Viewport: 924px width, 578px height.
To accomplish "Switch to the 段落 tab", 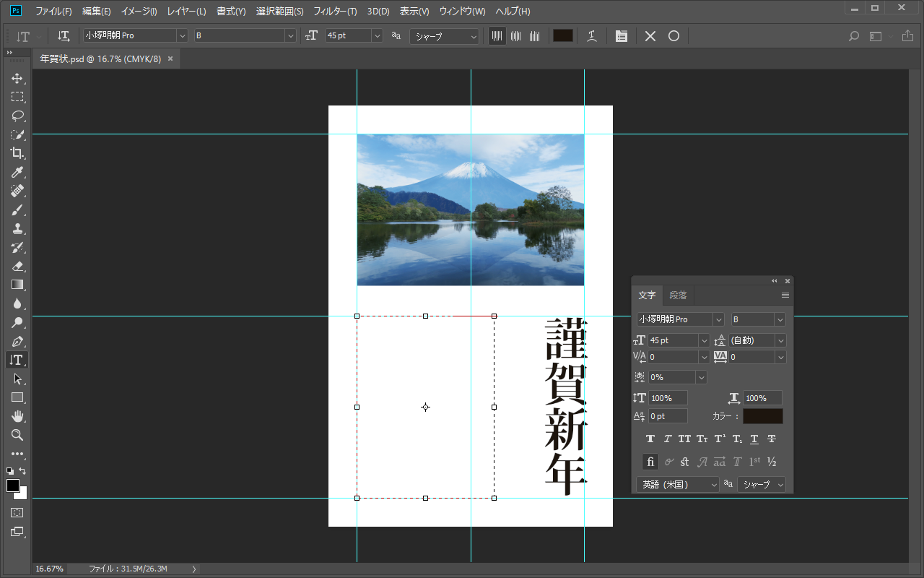I will pyautogui.click(x=678, y=295).
